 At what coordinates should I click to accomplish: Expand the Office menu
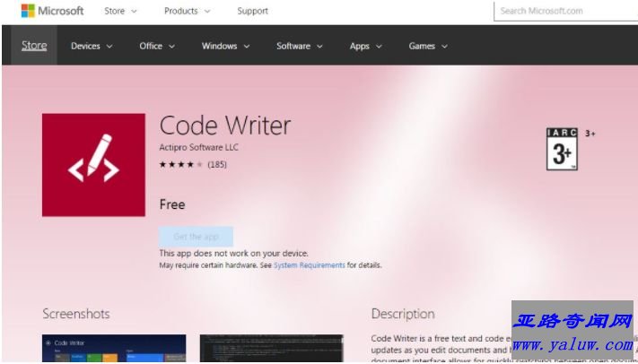pos(157,46)
